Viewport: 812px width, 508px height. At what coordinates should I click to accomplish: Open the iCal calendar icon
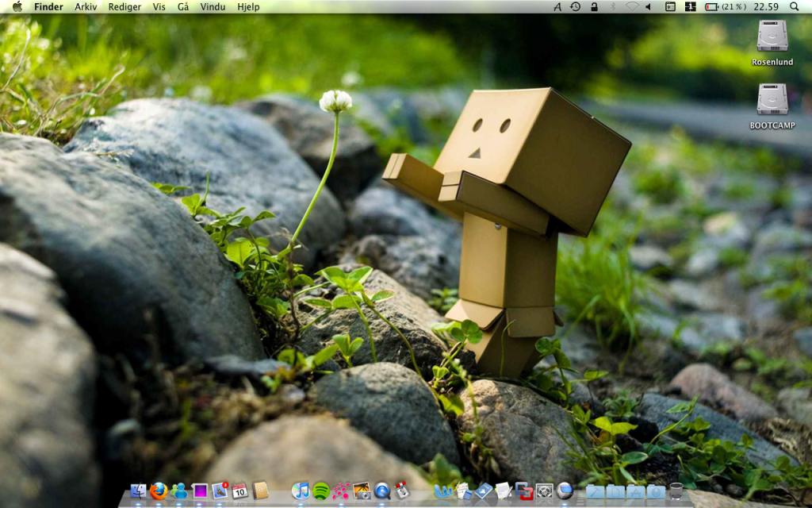pyautogui.click(x=239, y=491)
